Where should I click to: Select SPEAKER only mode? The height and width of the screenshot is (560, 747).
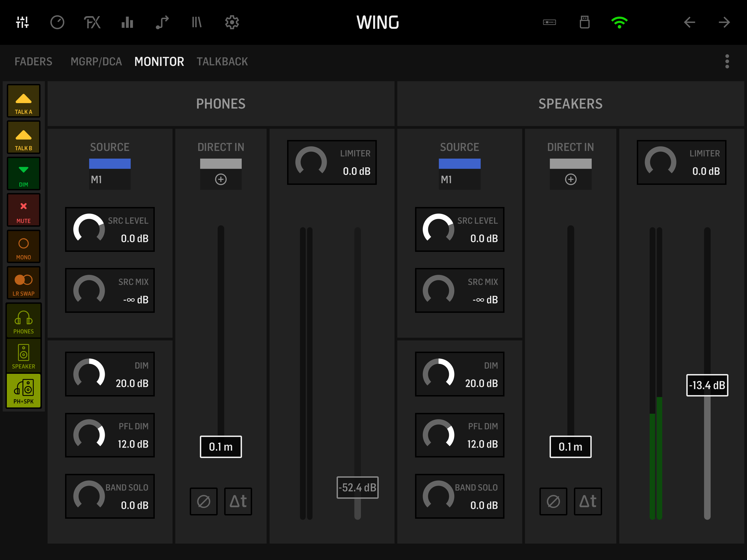[x=24, y=356]
